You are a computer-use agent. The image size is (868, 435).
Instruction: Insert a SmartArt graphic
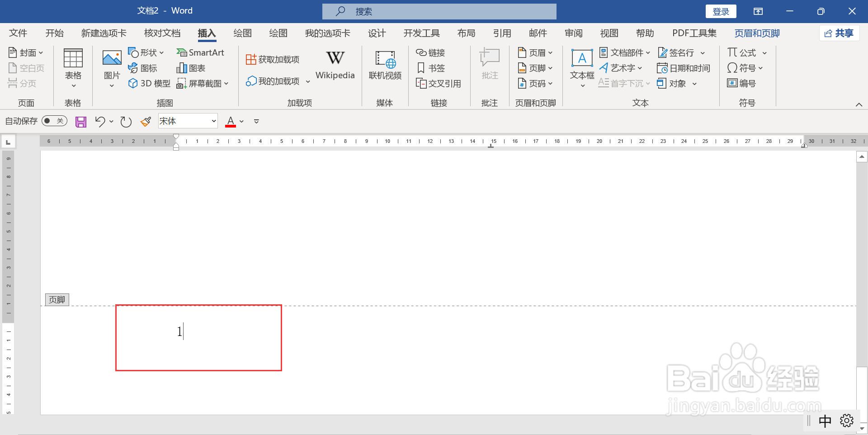click(x=200, y=53)
